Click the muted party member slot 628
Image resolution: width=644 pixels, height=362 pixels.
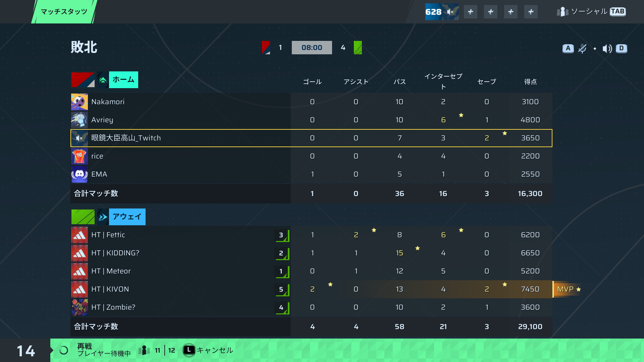(x=442, y=12)
